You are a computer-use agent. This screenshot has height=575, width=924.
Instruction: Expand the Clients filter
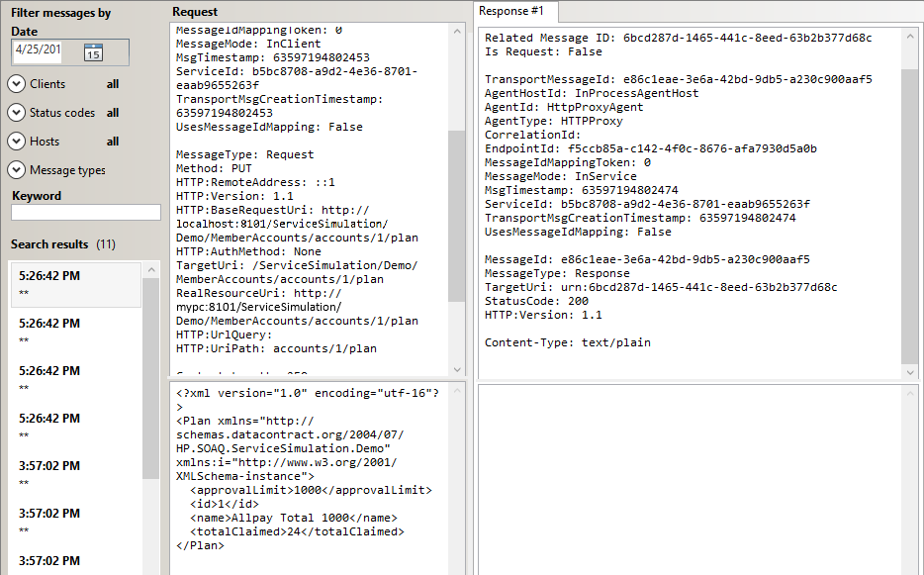coord(16,84)
